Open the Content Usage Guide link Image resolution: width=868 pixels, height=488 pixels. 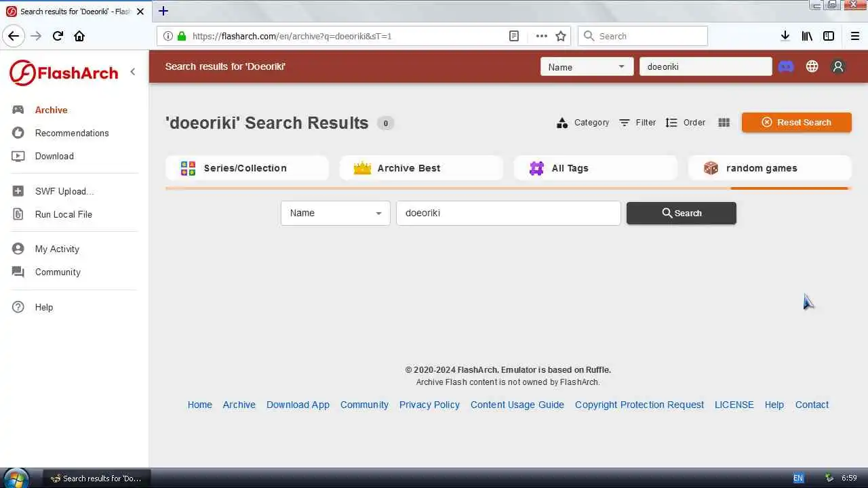(x=517, y=405)
